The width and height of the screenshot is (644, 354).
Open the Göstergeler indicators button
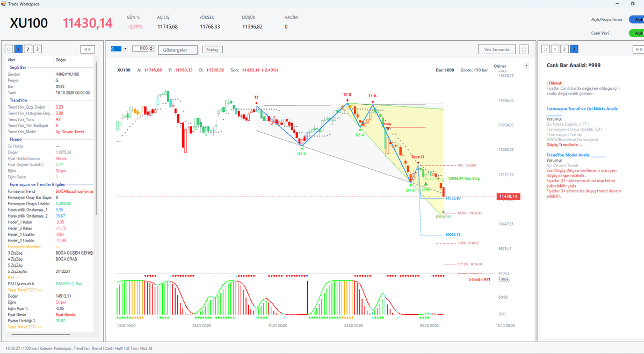[x=178, y=50]
